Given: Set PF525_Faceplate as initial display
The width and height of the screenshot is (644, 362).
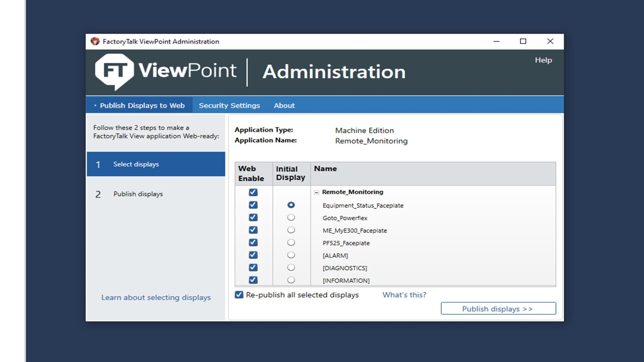Looking at the screenshot, I should [291, 242].
